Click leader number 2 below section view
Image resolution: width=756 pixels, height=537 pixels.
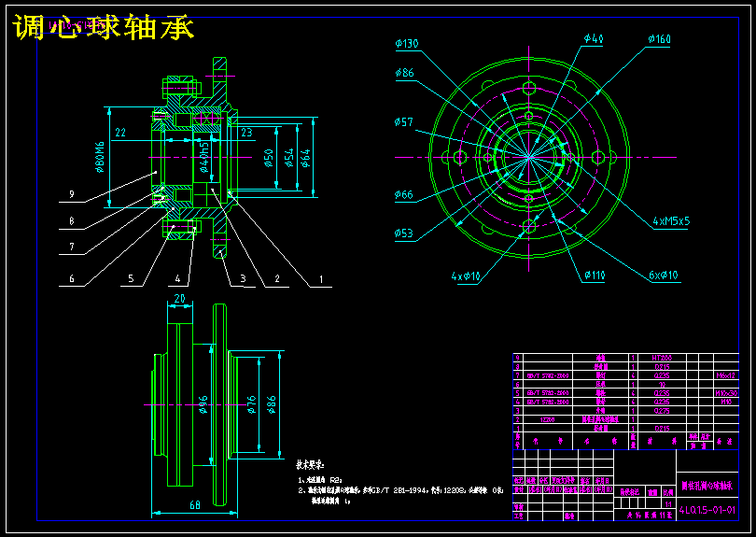coord(277,279)
